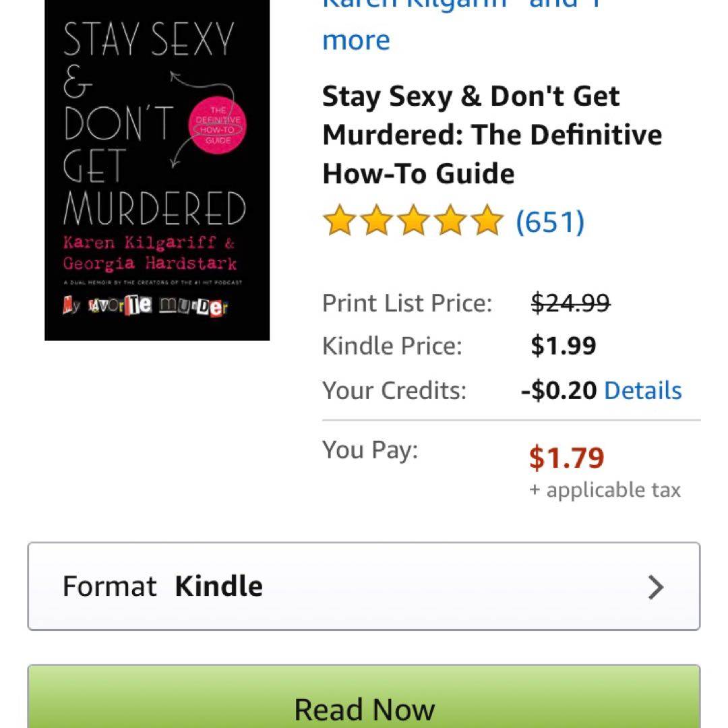Screen dimensions: 728x728
Task: Click the 'more' authors link
Action: (356, 40)
